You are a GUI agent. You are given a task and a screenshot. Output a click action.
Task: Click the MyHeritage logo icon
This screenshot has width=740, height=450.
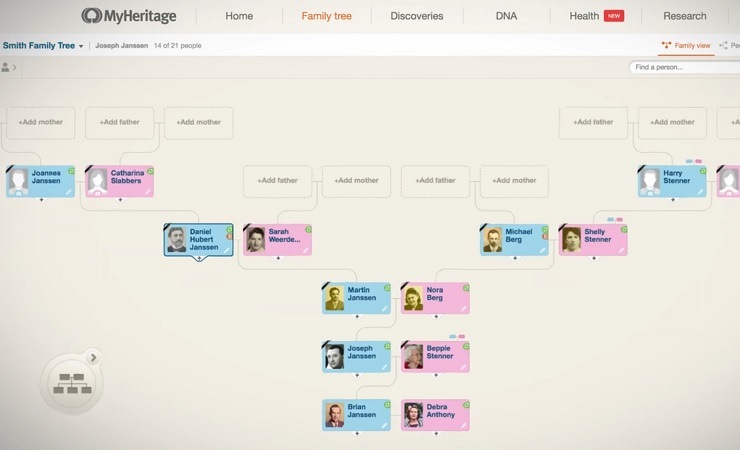pos(91,16)
